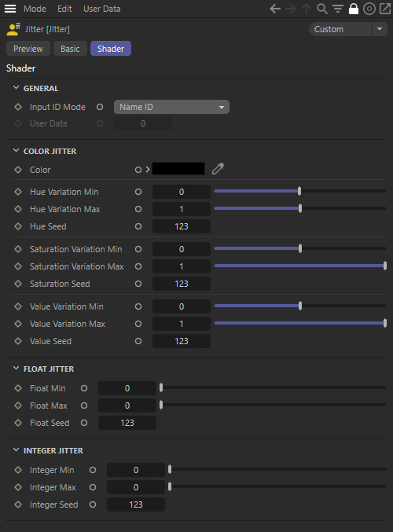Pick color with eyedropper icon

(x=218, y=169)
